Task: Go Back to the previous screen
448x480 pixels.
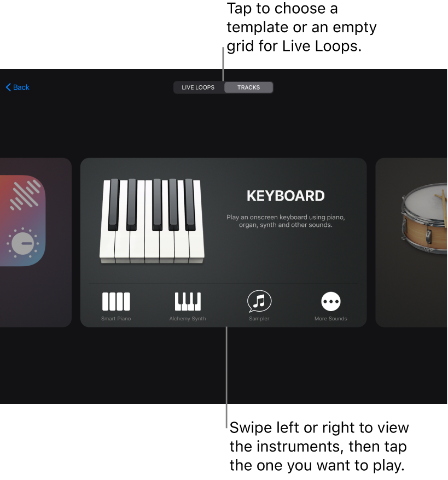Action: [17, 87]
